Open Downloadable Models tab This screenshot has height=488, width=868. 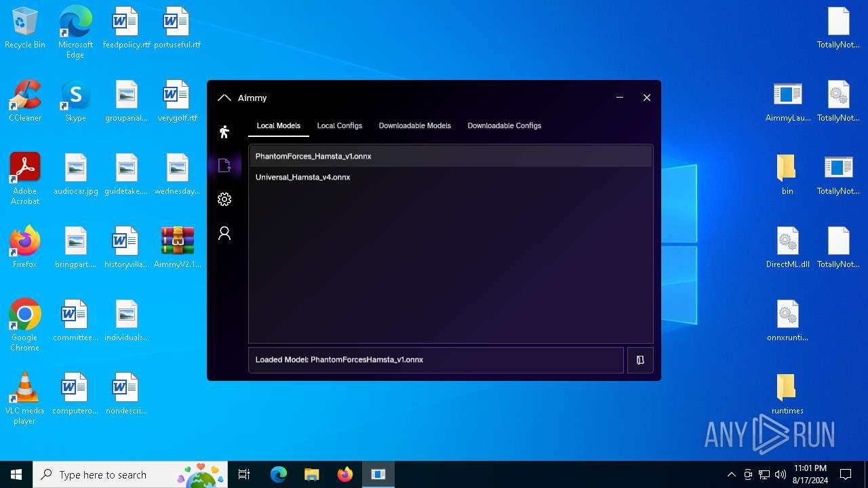tap(415, 125)
